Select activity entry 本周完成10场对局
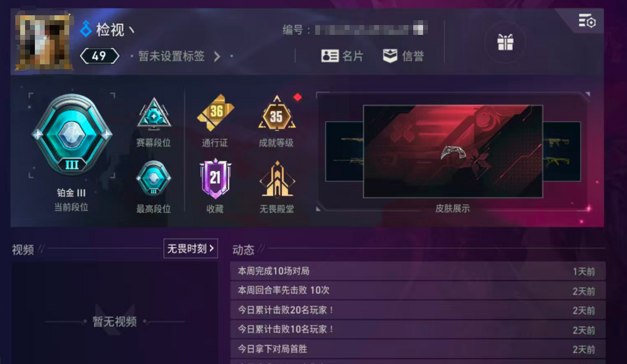Image resolution: width=627 pixels, height=364 pixels. tap(418, 271)
